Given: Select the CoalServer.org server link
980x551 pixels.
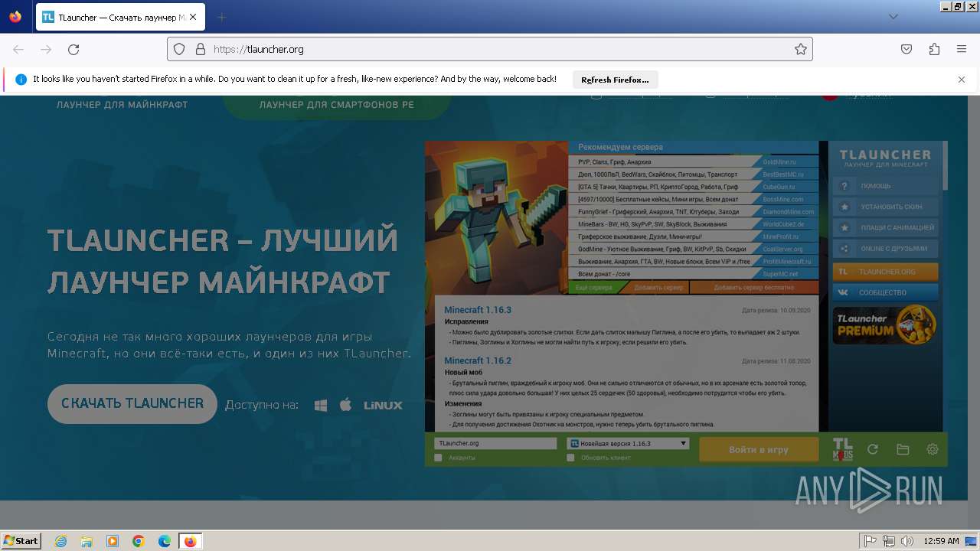Looking at the screenshot, I should click(782, 249).
